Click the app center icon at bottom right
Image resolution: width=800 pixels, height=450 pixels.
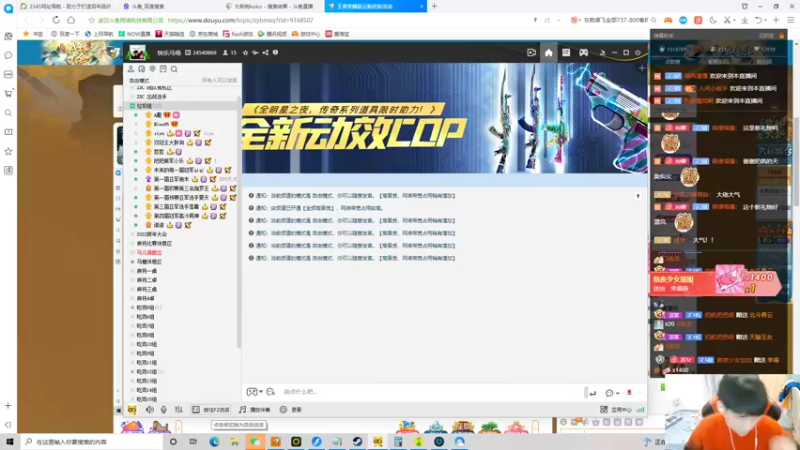(616, 410)
